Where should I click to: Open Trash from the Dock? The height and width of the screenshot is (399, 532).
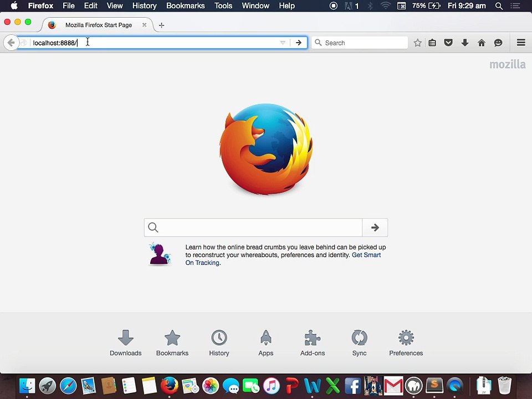click(x=504, y=386)
